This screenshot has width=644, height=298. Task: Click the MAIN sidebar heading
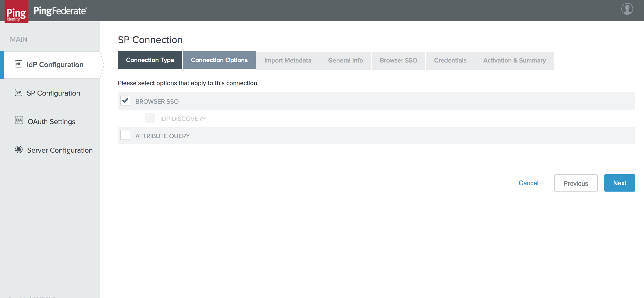click(19, 39)
